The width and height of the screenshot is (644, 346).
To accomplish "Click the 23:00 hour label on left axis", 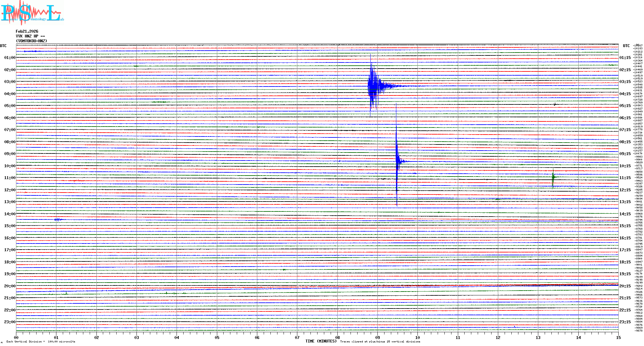I will pyautogui.click(x=10, y=322).
